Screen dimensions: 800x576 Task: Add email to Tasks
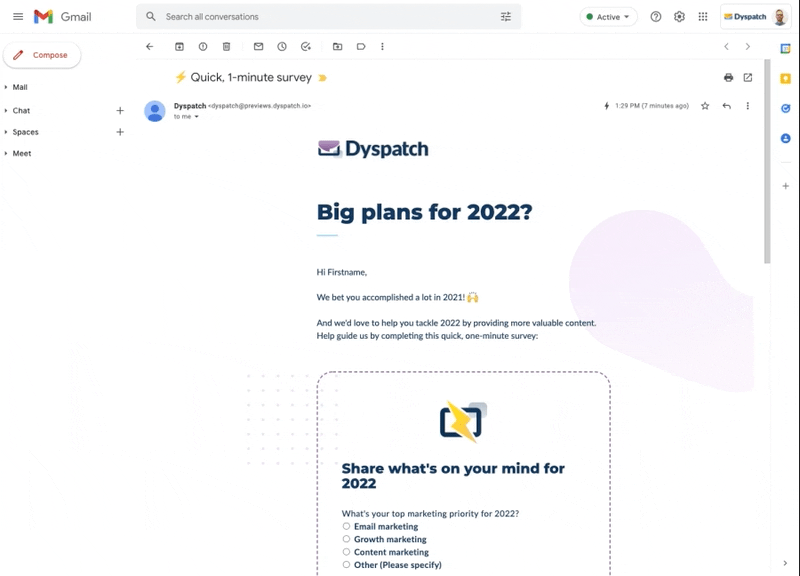pyautogui.click(x=306, y=46)
